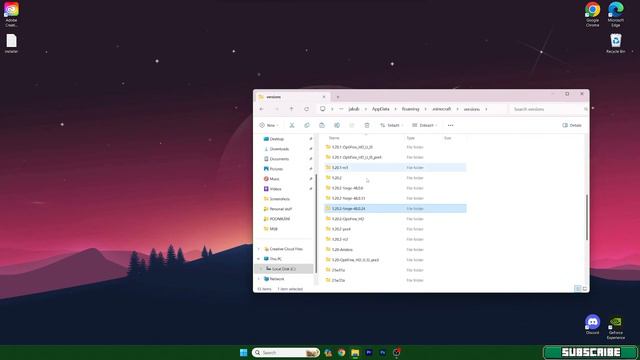The height and width of the screenshot is (360, 640).
Task: Open the See more (three dots) menu
Action: (x=451, y=125)
